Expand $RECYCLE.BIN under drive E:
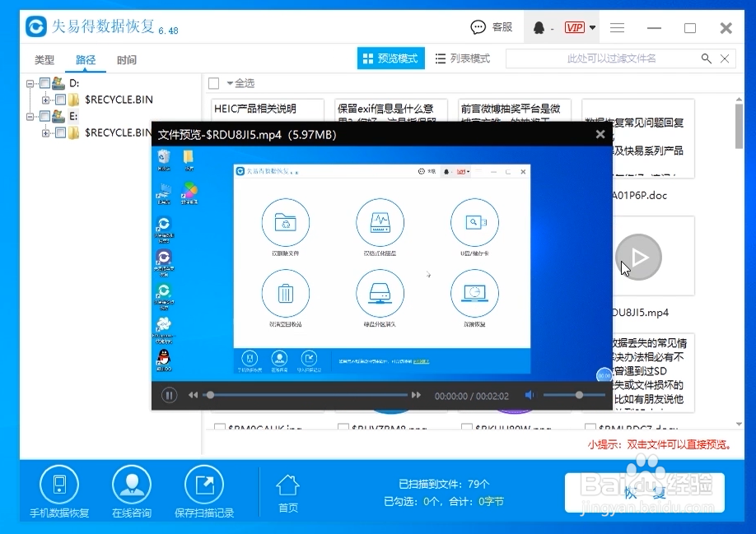 45,132
